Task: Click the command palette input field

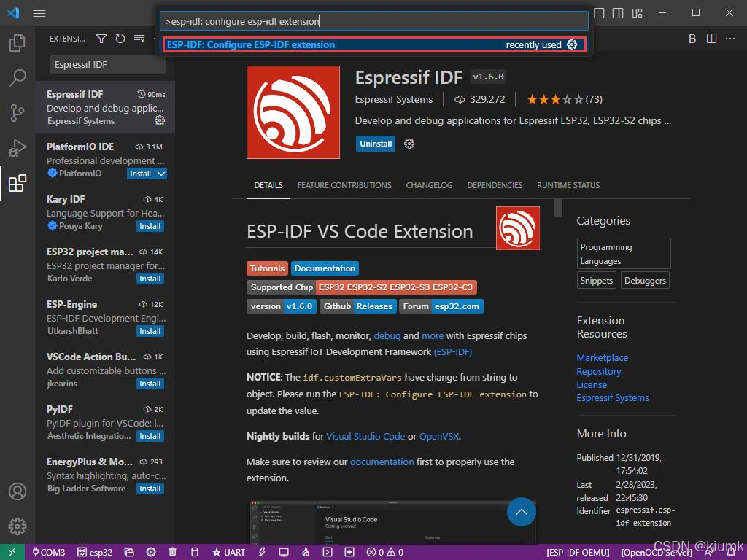Action: click(x=374, y=21)
